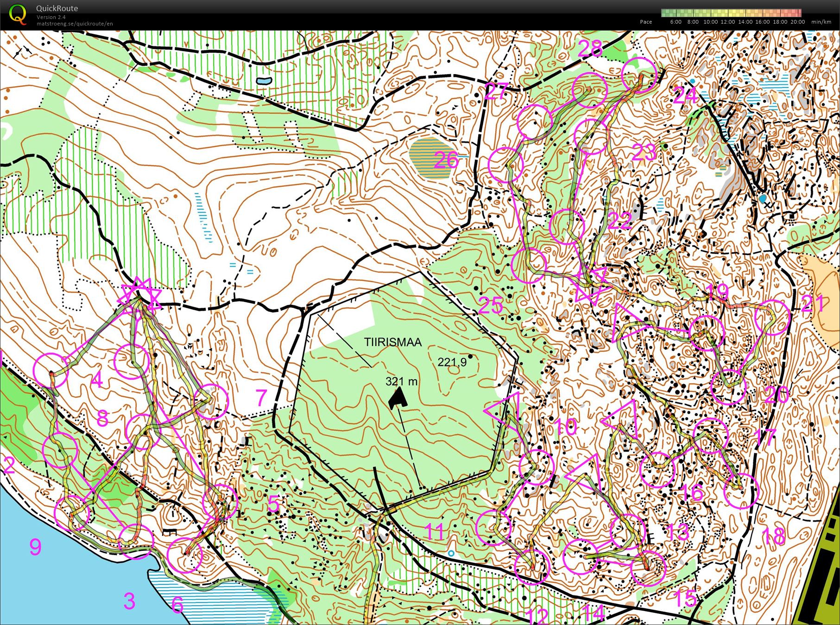Click control number 24 label

coord(686,96)
